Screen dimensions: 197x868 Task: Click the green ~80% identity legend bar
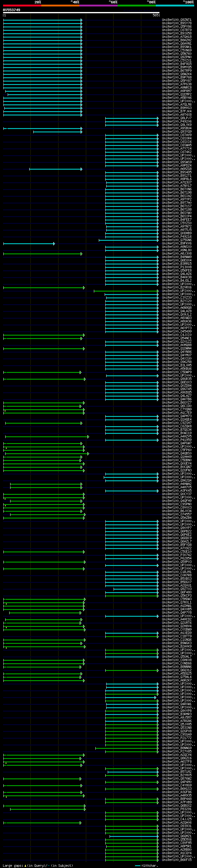tap(137, 6)
